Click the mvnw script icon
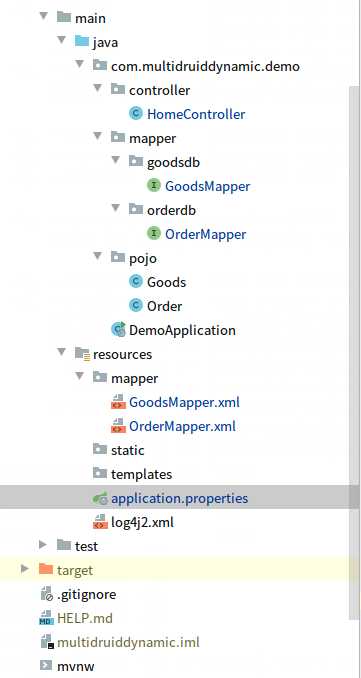The width and height of the screenshot is (361, 678). (x=46, y=666)
